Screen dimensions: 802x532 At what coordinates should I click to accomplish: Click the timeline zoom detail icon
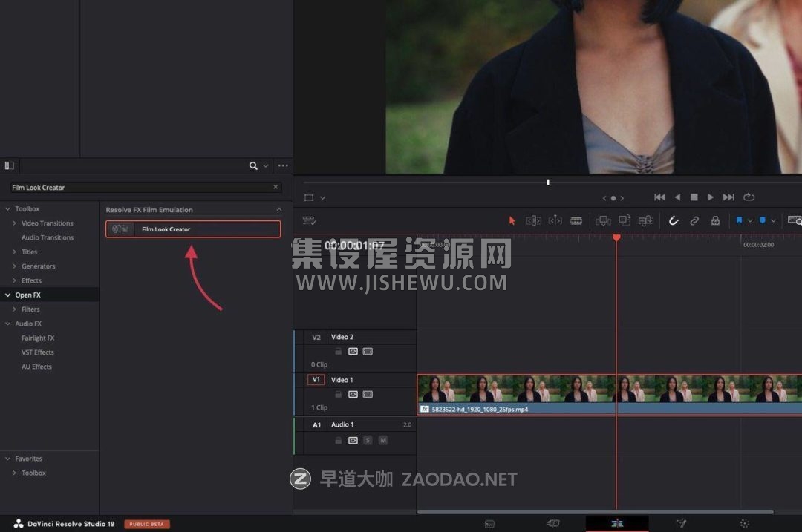pos(795,220)
